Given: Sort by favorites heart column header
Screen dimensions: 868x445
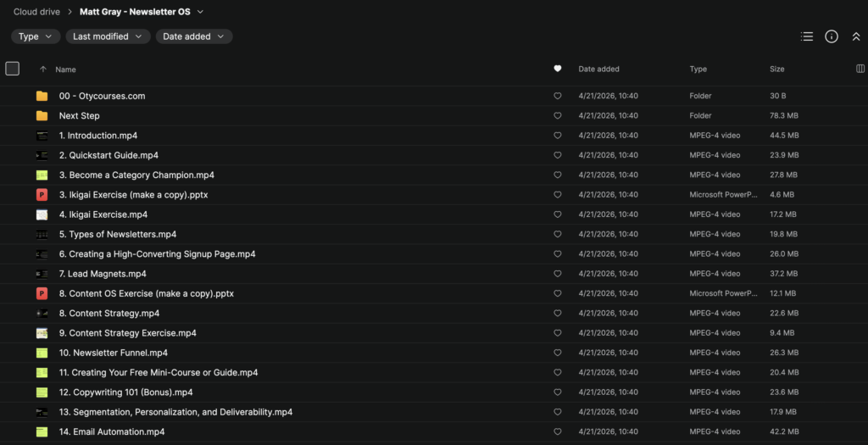Looking at the screenshot, I should click(x=558, y=69).
